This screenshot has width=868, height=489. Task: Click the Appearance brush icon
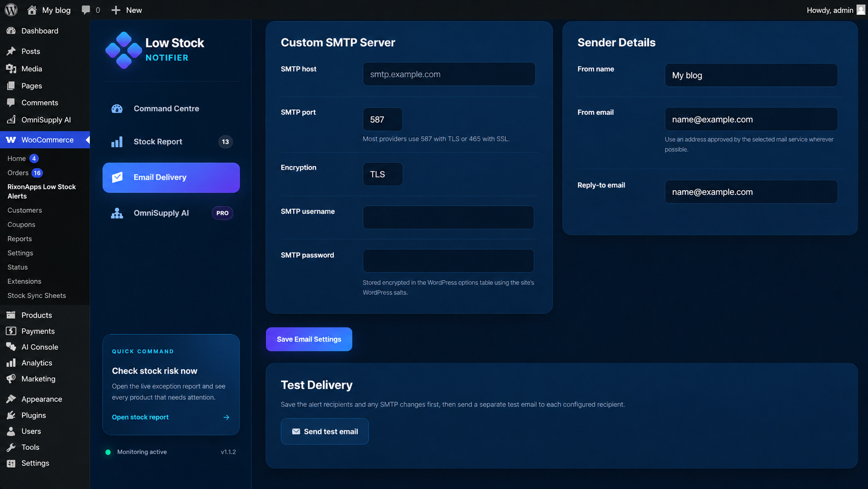pos(11,399)
